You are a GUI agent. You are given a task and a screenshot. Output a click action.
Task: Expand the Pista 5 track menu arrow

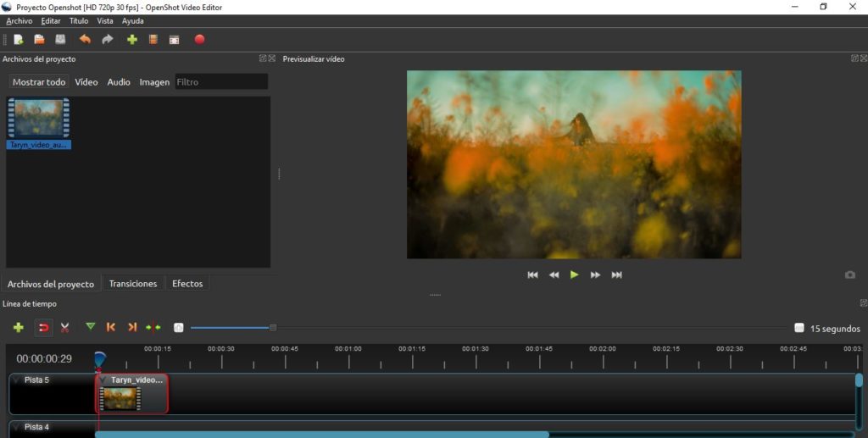(16, 380)
